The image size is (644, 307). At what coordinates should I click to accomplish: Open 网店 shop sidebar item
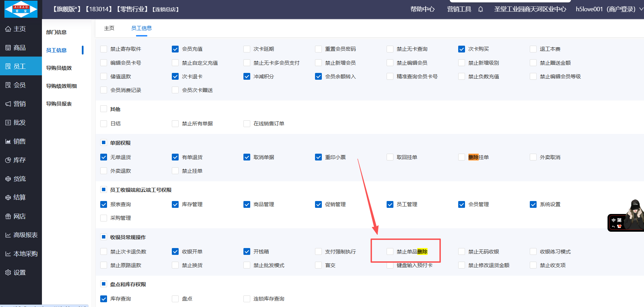[x=20, y=216]
